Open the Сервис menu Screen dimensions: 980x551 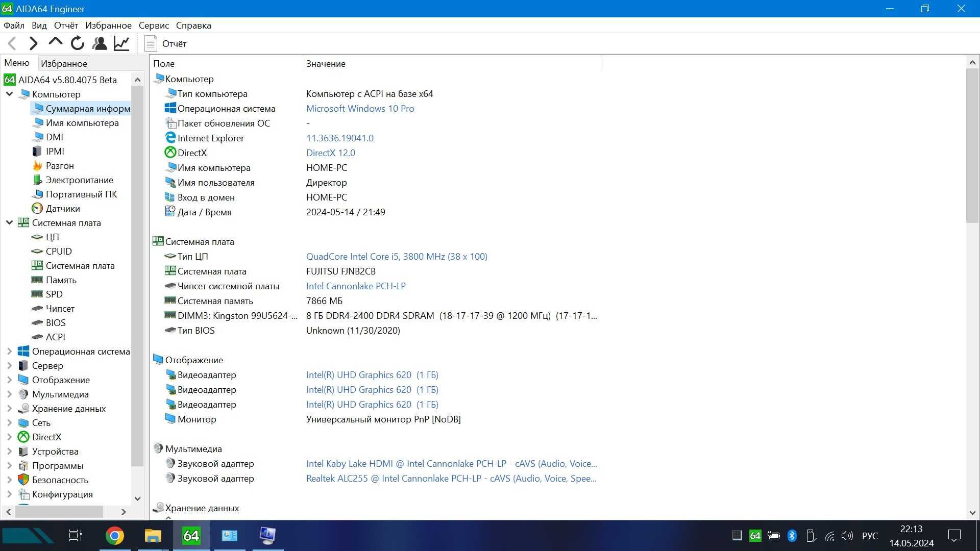[x=154, y=26]
